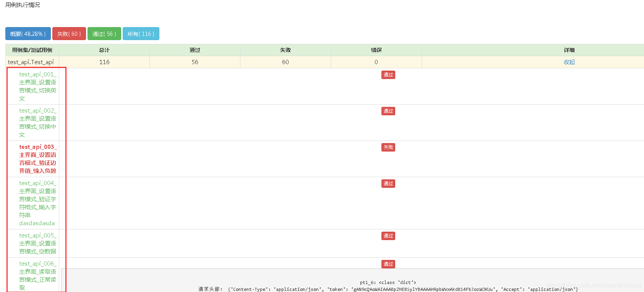Open the 失败 badge for test_api_003
Screen dimensions: 644x292
coord(388,147)
